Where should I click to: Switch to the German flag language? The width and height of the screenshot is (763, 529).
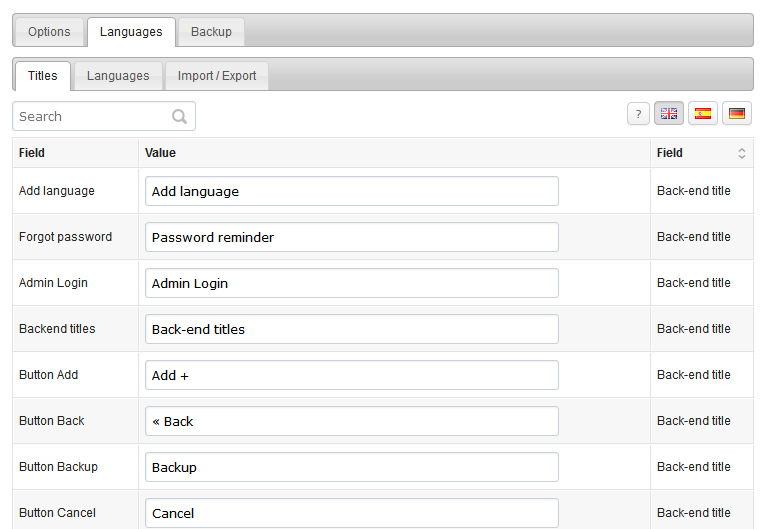tap(737, 114)
